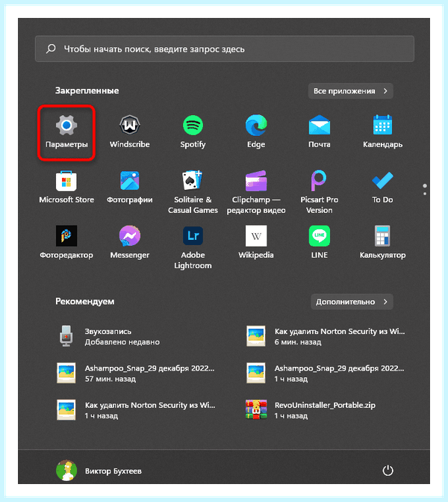The height and width of the screenshot is (502, 448).
Task: Open the Виктор Бухтеев user account menu
Action: [x=99, y=471]
